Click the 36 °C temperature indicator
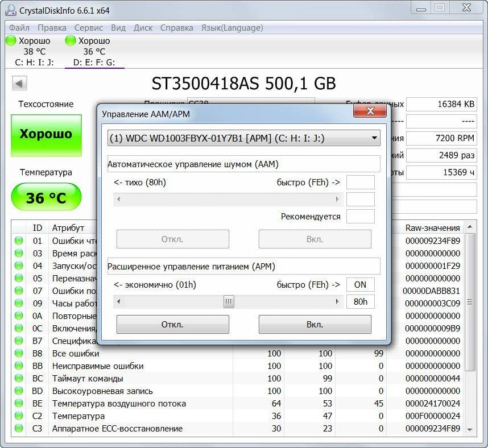Screen dimensions: 488x448 point(47,198)
